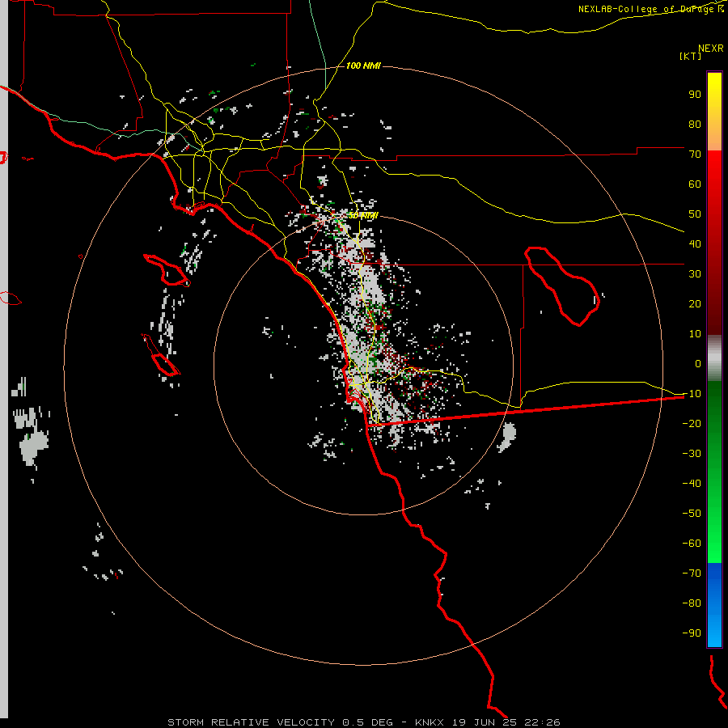Select the -70 value on the velocity scale
Viewport: 728px width, 728px height.
click(692, 573)
